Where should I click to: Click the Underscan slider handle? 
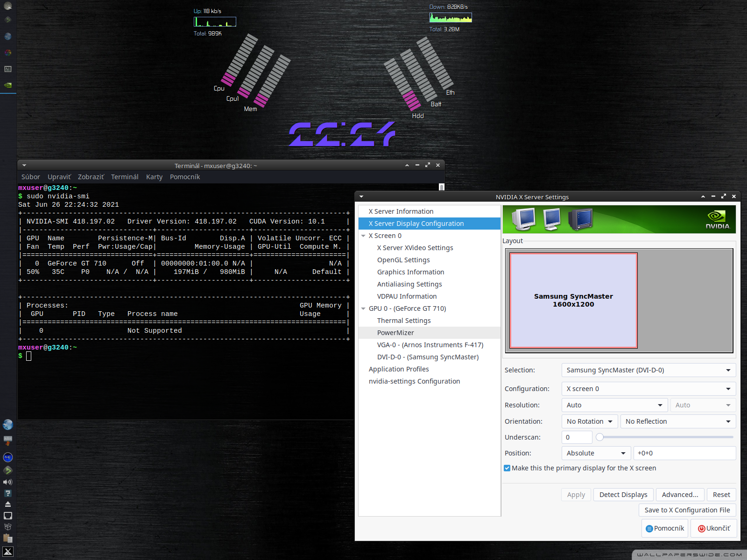(600, 437)
